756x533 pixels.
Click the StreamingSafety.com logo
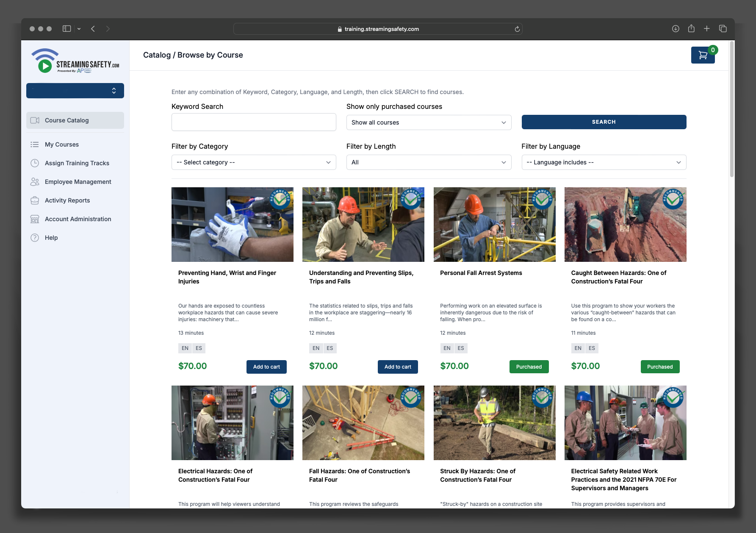tap(75, 61)
